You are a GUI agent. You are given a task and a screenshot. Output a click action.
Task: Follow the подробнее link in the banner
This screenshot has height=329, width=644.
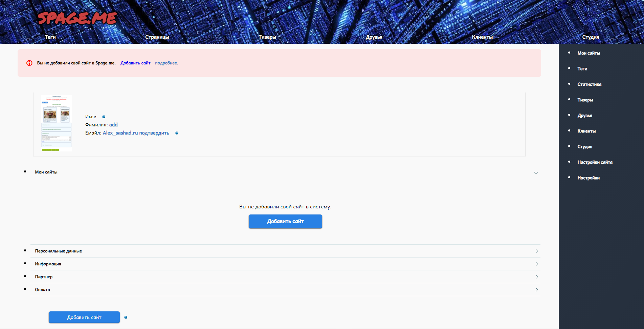click(166, 63)
